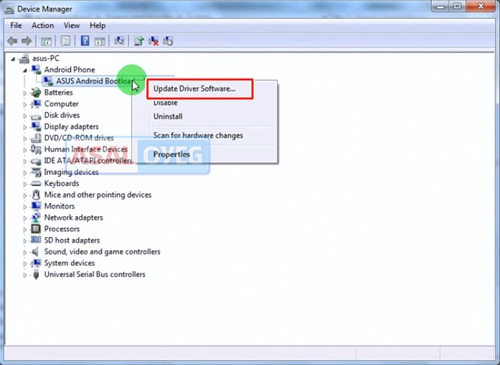Image resolution: width=500 pixels, height=365 pixels.
Task: Click the Forward arrow toolbar icon
Action: coord(26,41)
